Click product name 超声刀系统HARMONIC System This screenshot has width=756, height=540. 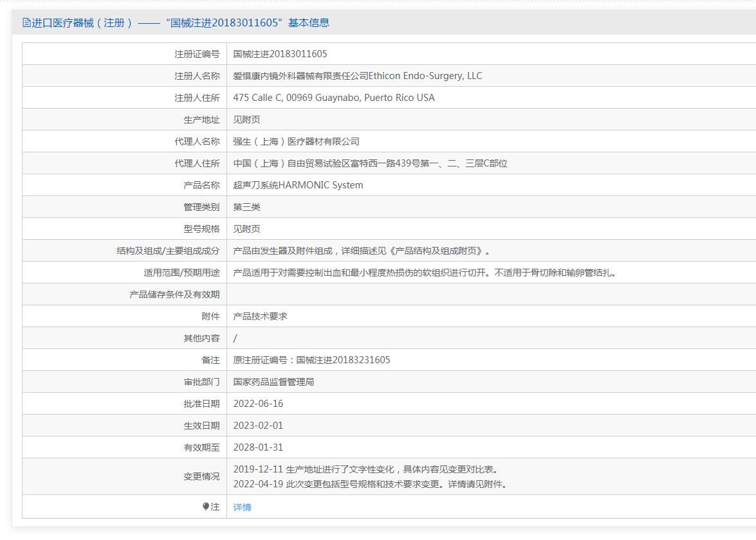[298, 185]
